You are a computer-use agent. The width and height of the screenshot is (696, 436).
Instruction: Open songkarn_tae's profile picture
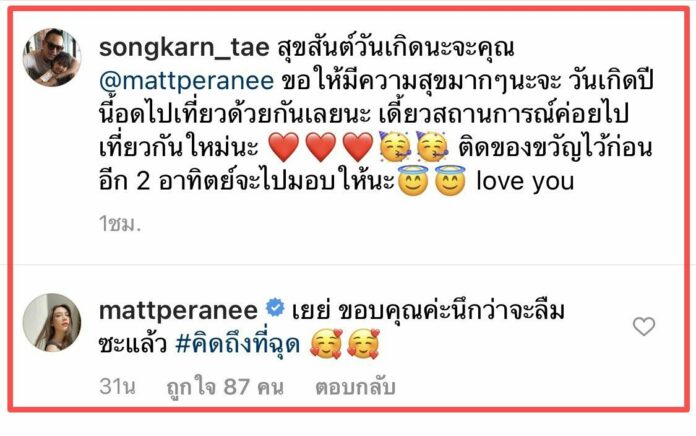(52, 57)
